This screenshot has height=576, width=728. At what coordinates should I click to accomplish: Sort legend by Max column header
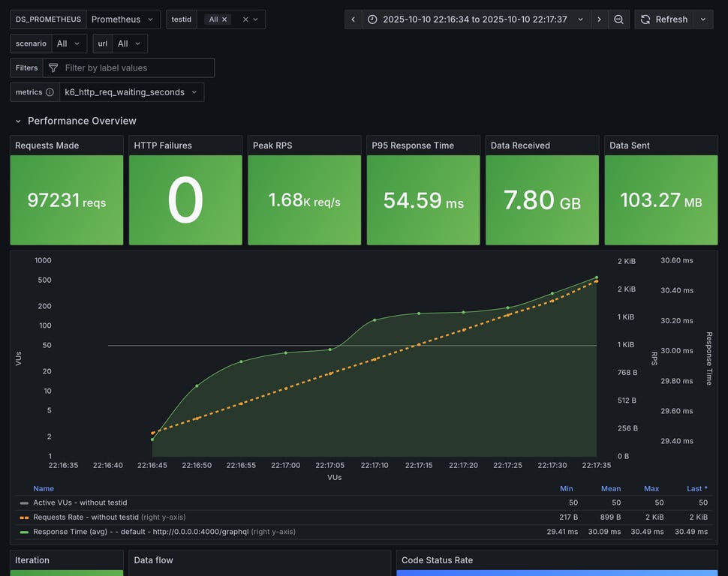(651, 488)
